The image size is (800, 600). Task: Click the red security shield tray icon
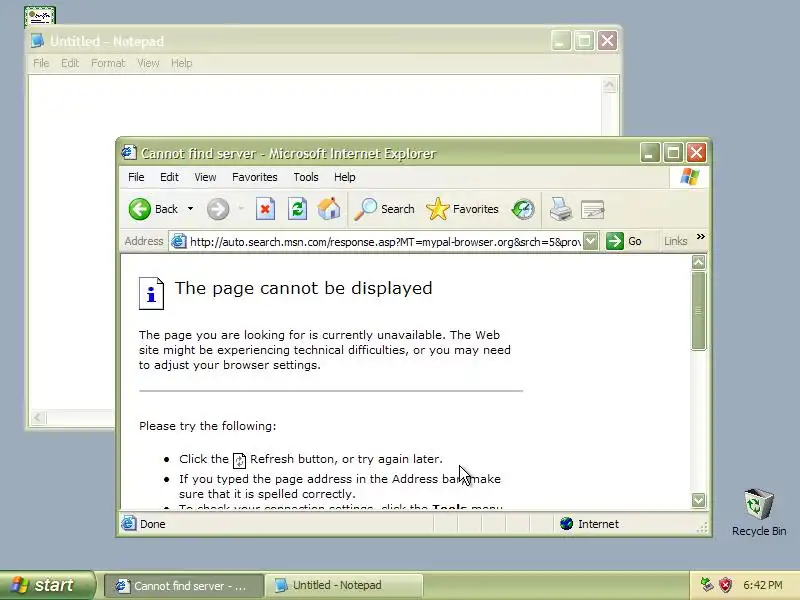(725, 585)
